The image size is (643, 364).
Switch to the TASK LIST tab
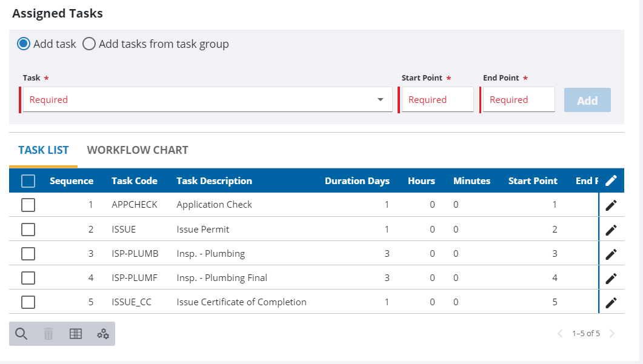44,150
